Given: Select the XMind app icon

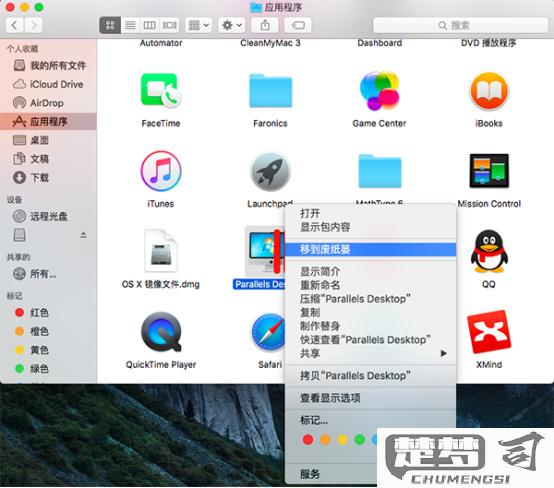Looking at the screenshot, I should (489, 331).
